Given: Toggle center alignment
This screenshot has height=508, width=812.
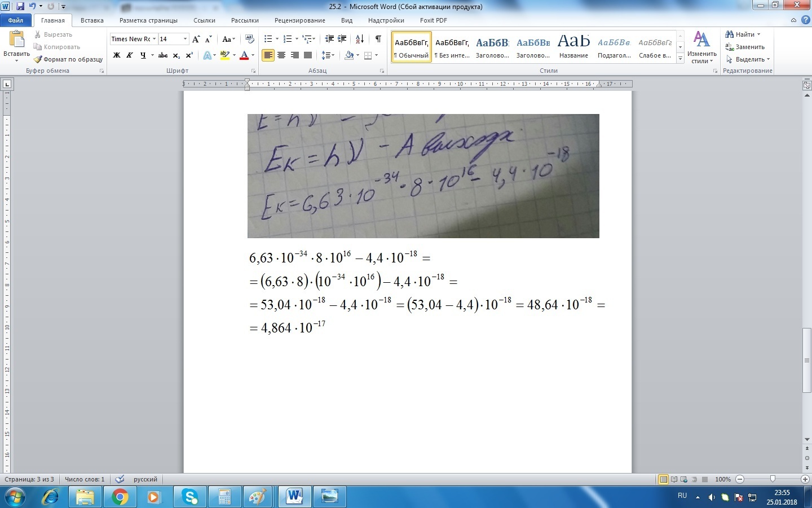Looking at the screenshot, I should 281,55.
